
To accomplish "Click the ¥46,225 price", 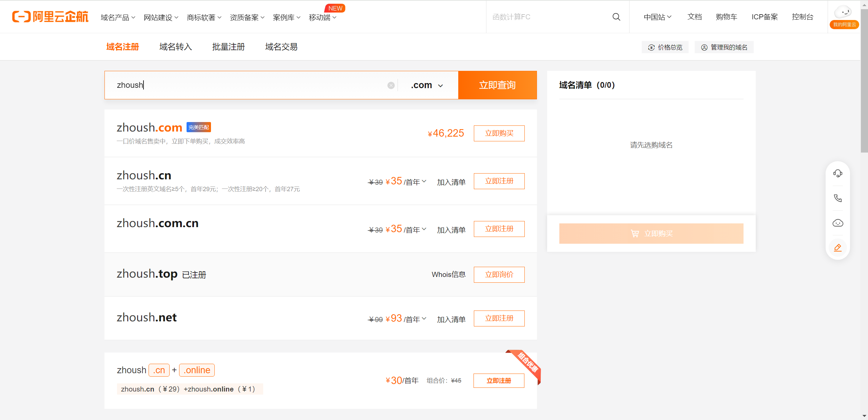I will click(x=446, y=133).
